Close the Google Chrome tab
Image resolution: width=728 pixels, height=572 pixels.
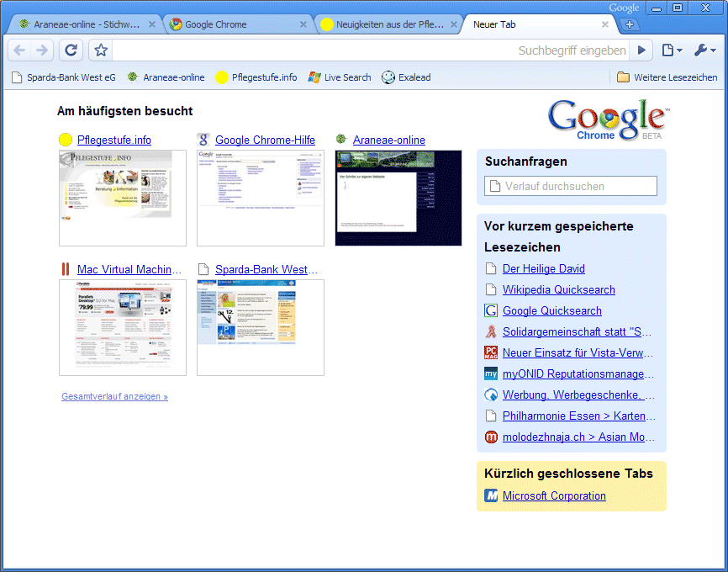point(303,24)
